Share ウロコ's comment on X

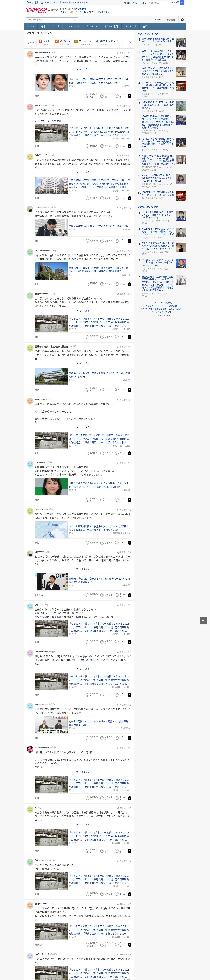coord(130,642)
